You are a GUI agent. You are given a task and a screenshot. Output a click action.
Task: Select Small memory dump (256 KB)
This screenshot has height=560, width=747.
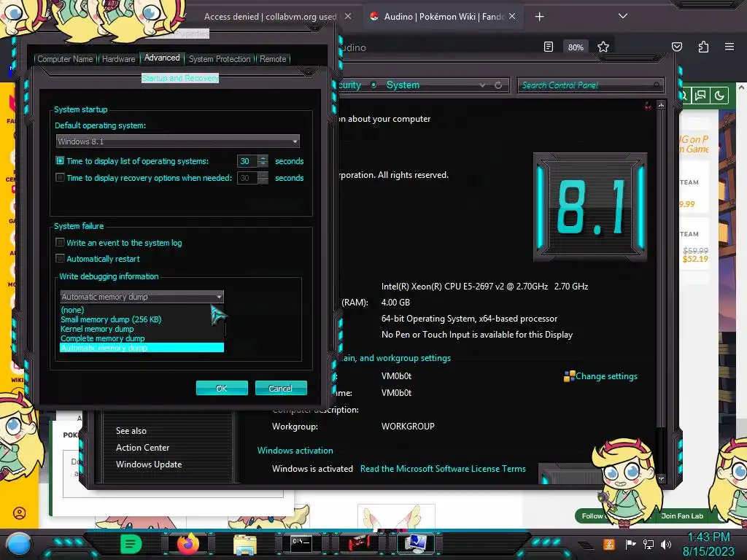pyautogui.click(x=142, y=319)
